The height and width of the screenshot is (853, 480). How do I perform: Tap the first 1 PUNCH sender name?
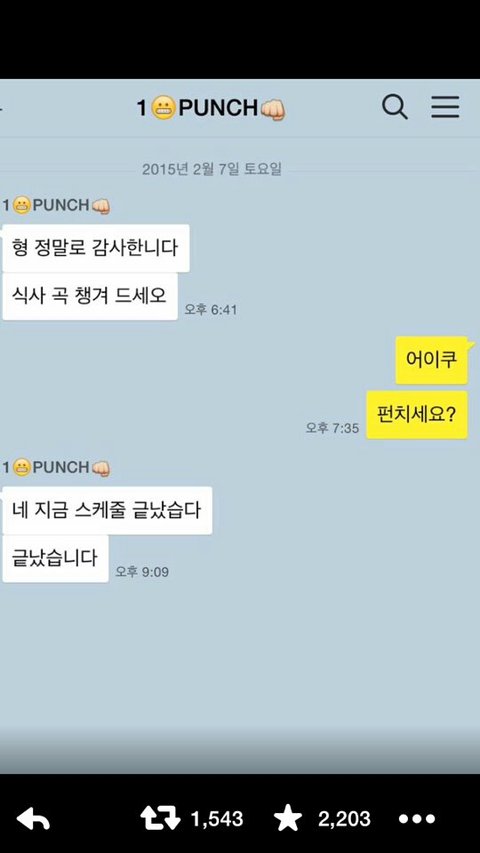pos(56,206)
